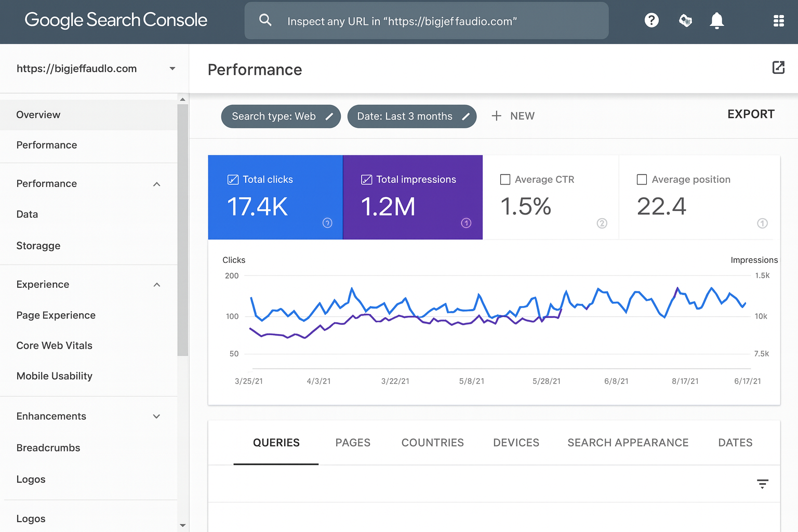The height and width of the screenshot is (532, 798).
Task: Edit the Search type filter pencil
Action: coord(329,116)
